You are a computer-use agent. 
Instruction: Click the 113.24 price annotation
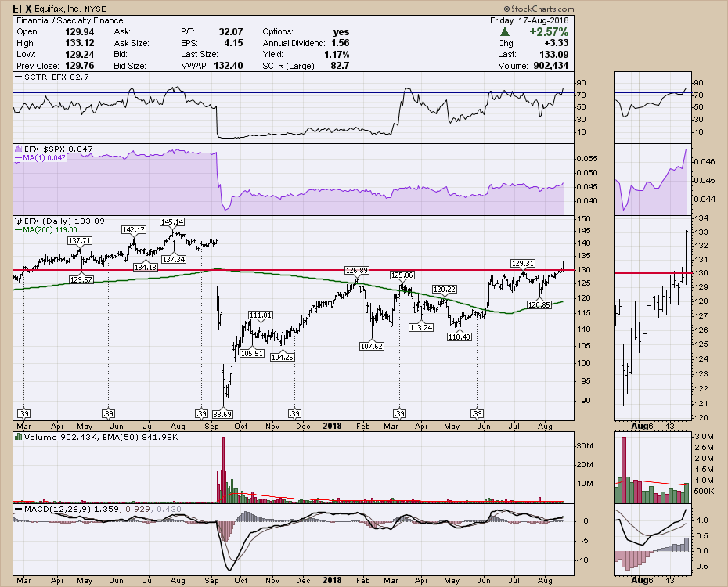point(421,327)
